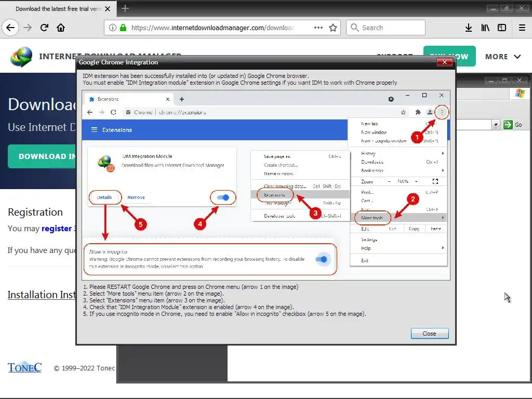The height and width of the screenshot is (399, 532).
Task: Choose Developer tools menu entry
Action: tap(300, 216)
